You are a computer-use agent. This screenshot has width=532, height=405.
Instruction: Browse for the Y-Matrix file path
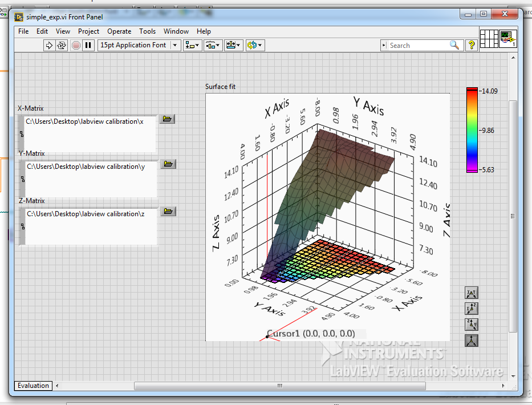click(167, 164)
